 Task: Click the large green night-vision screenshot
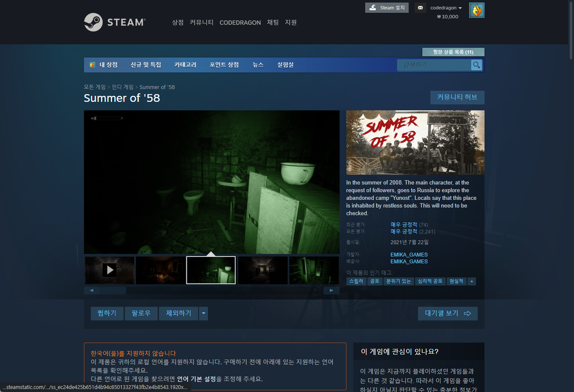pos(212,182)
